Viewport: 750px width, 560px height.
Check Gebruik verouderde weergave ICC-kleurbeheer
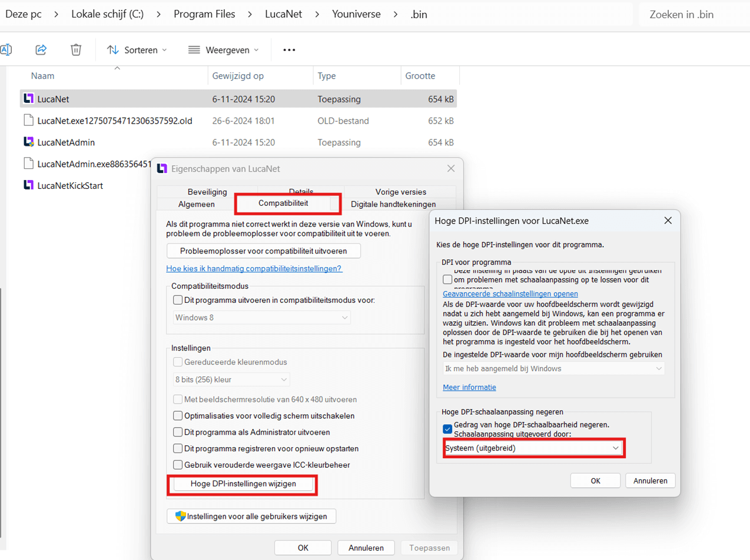click(178, 465)
